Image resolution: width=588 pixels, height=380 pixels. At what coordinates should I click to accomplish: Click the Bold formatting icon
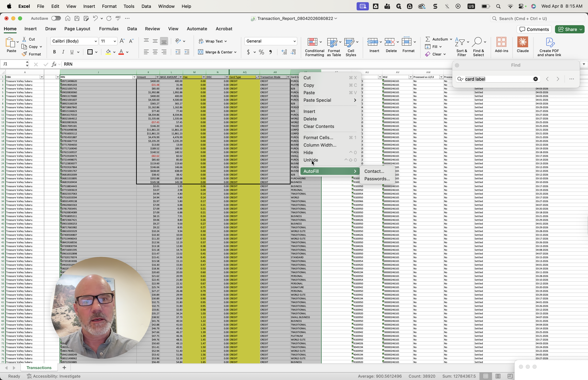pyautogui.click(x=55, y=52)
